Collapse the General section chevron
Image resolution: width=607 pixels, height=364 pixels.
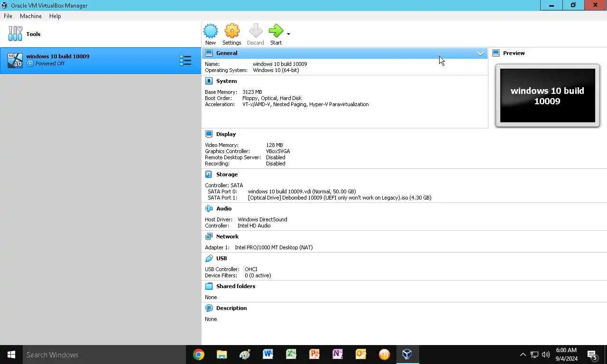tap(480, 54)
